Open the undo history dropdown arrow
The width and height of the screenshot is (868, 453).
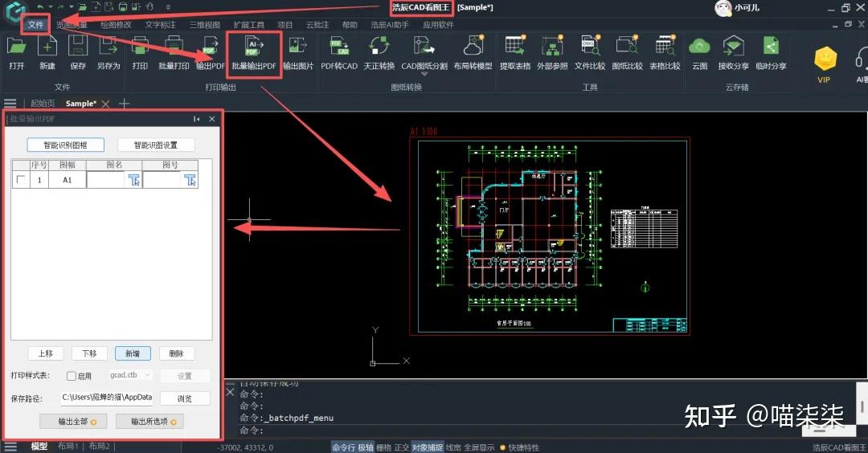click(x=50, y=7)
